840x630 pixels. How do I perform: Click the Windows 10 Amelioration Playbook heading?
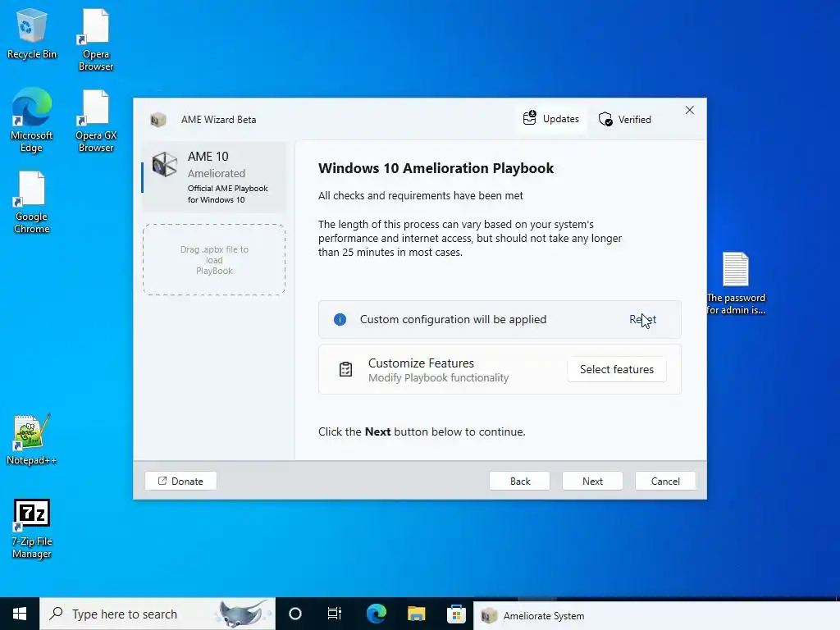coord(436,168)
